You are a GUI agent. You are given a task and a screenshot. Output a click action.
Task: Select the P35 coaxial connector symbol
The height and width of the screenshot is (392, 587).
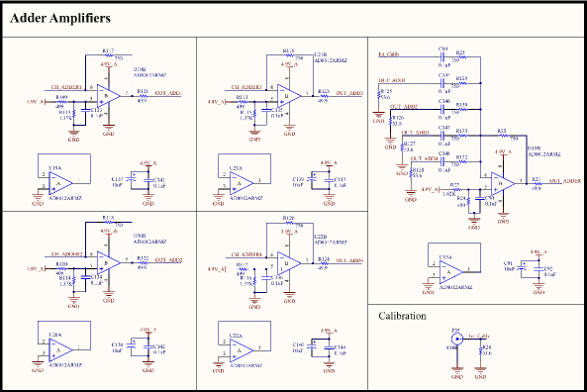pos(456,339)
